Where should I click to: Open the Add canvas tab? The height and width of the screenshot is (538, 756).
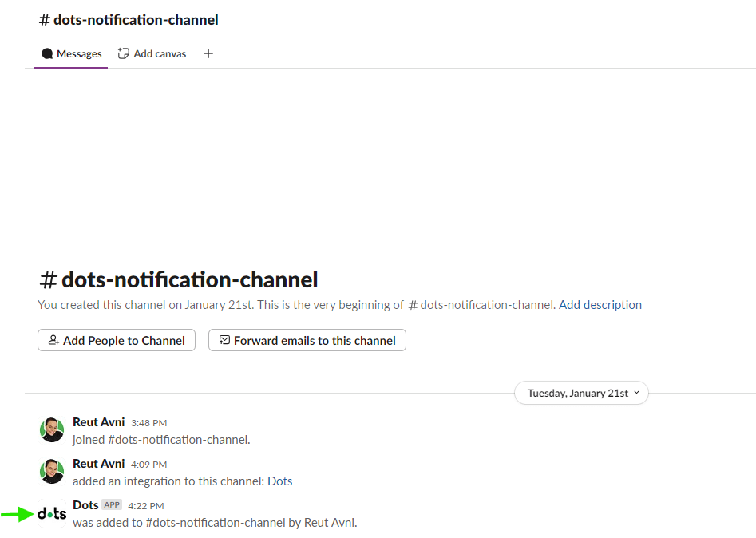click(152, 53)
